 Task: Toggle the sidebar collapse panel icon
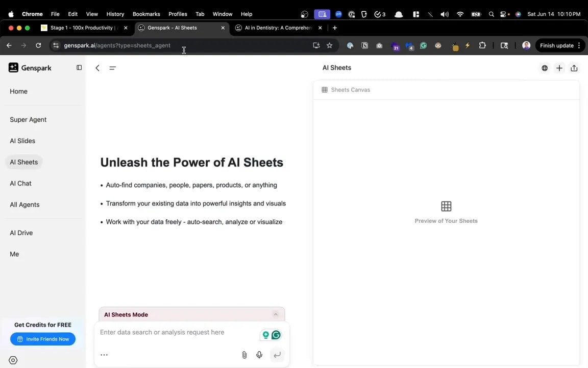coord(79,67)
